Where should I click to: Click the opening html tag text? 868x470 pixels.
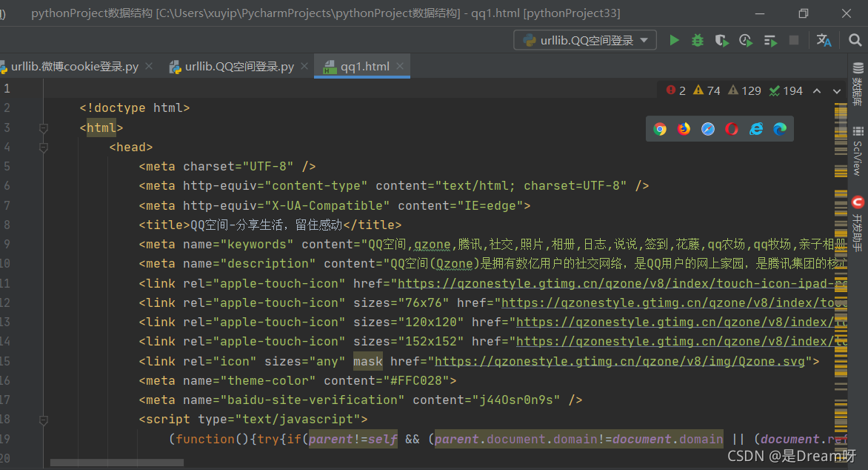click(101, 128)
